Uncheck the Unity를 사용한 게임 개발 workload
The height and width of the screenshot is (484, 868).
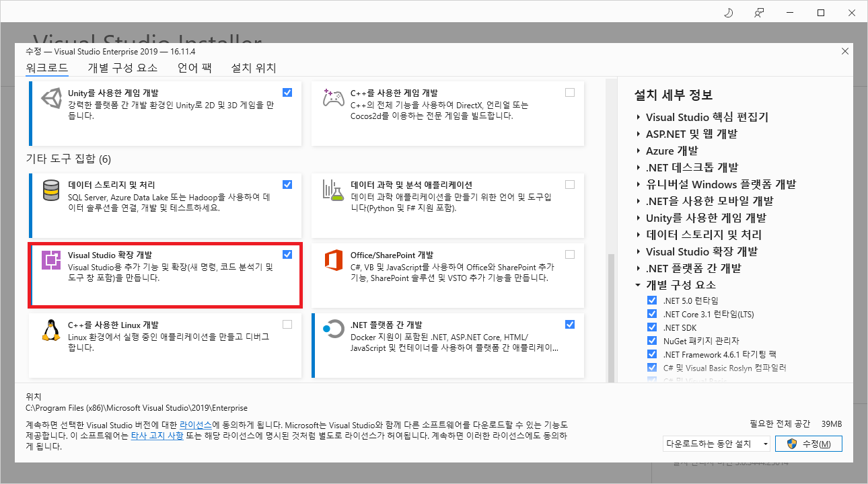pos(287,92)
